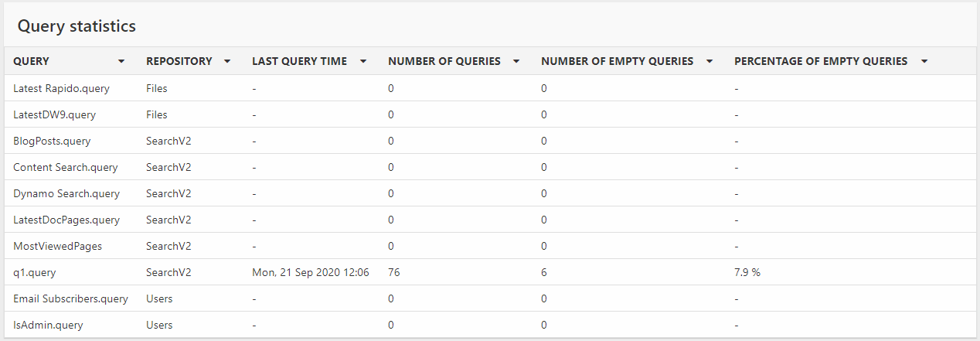This screenshot has width=980, height=341.
Task: Click the BlogPosts.query row
Action: pyautogui.click(x=52, y=141)
